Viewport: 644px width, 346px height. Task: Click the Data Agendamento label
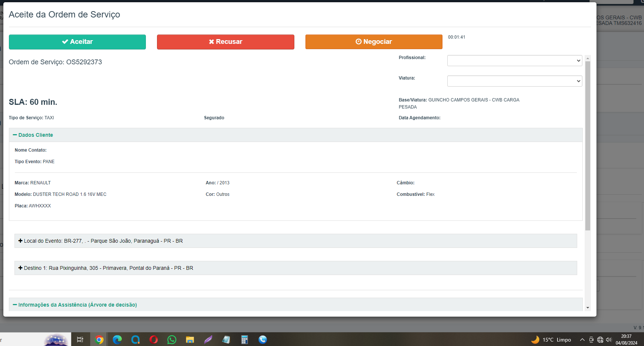(420, 118)
